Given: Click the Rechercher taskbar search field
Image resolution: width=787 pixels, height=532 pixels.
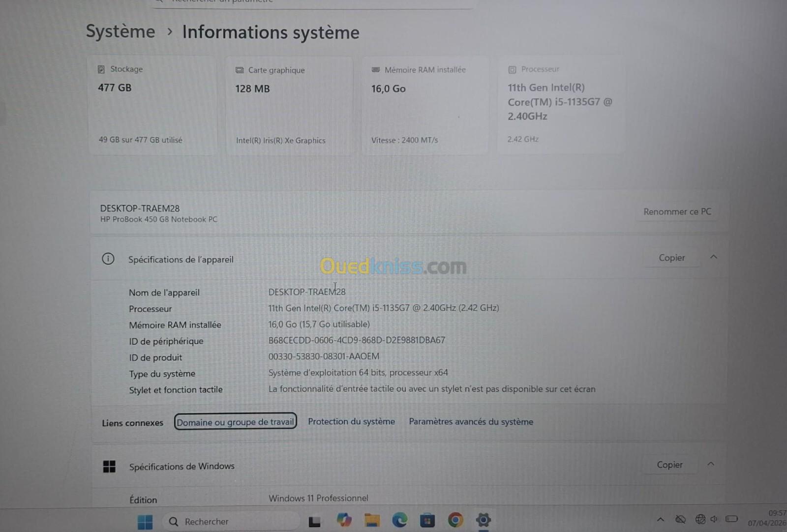Looking at the screenshot, I should pos(231,522).
